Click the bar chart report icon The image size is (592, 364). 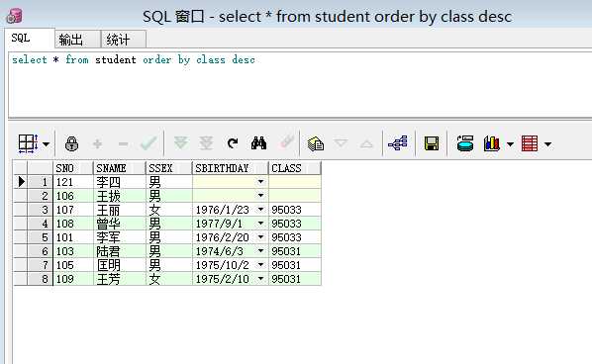point(492,143)
